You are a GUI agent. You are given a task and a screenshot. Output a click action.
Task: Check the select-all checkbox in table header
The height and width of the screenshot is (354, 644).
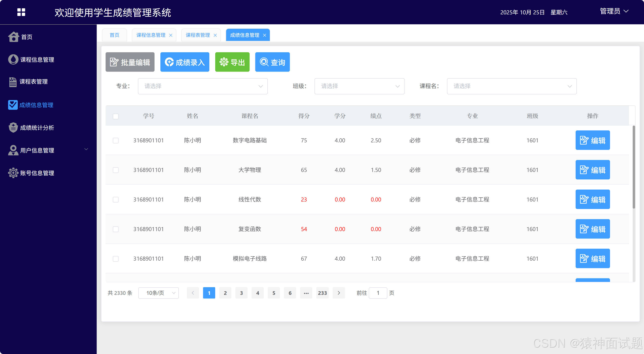[115, 116]
